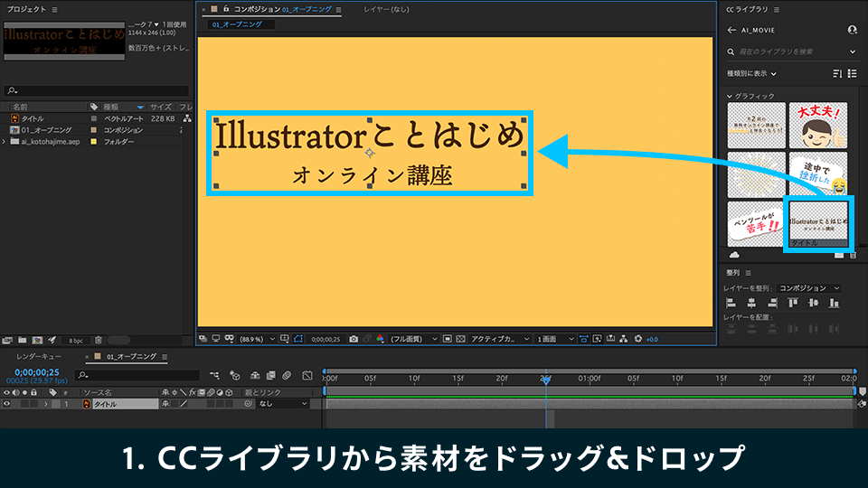Screen dimensions: 868x488
Task: Switch to the レイヤー (なし) tab
Action: pos(386,9)
